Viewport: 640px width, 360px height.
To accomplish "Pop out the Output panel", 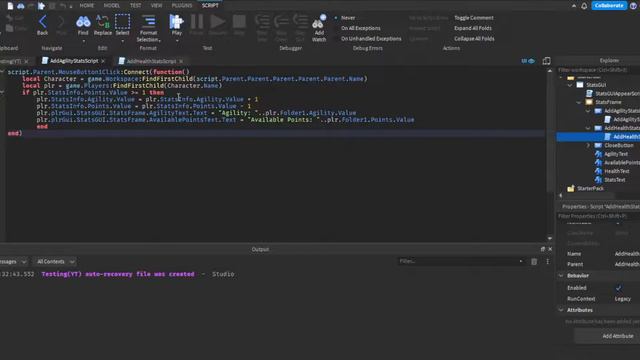I will (x=542, y=249).
